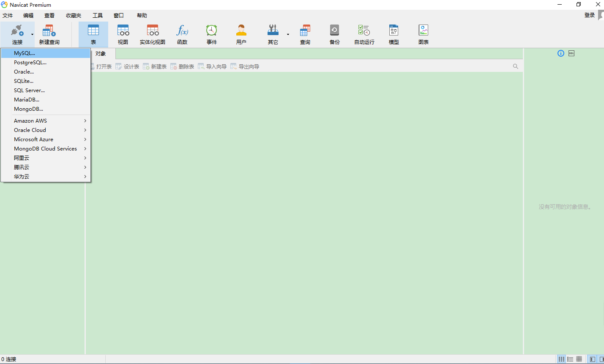
Task: Select SQLite... connection entry
Action: pos(46,81)
